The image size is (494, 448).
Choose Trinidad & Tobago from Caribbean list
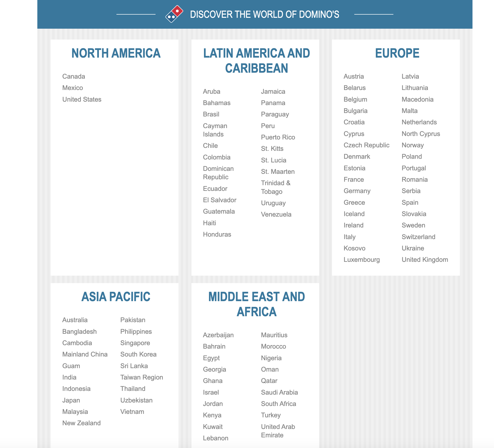point(275,187)
